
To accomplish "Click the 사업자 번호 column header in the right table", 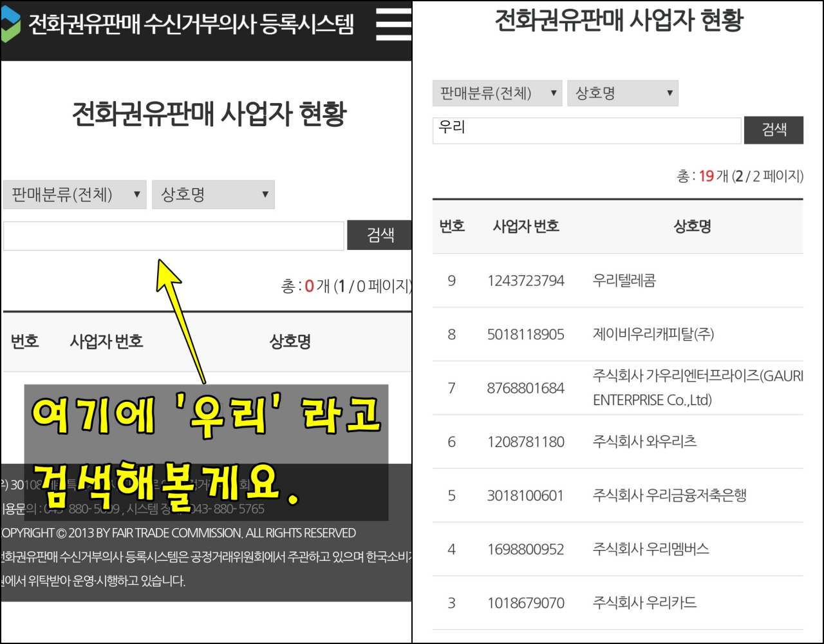I will [x=526, y=226].
